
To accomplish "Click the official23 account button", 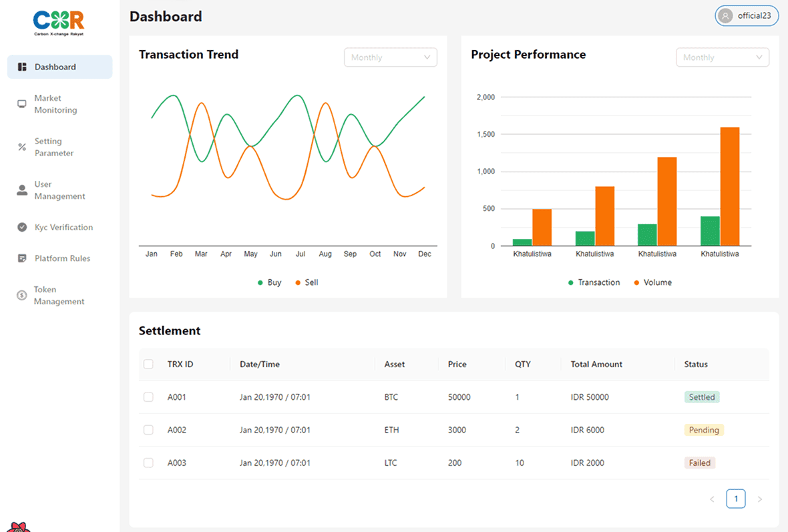I will [x=747, y=16].
